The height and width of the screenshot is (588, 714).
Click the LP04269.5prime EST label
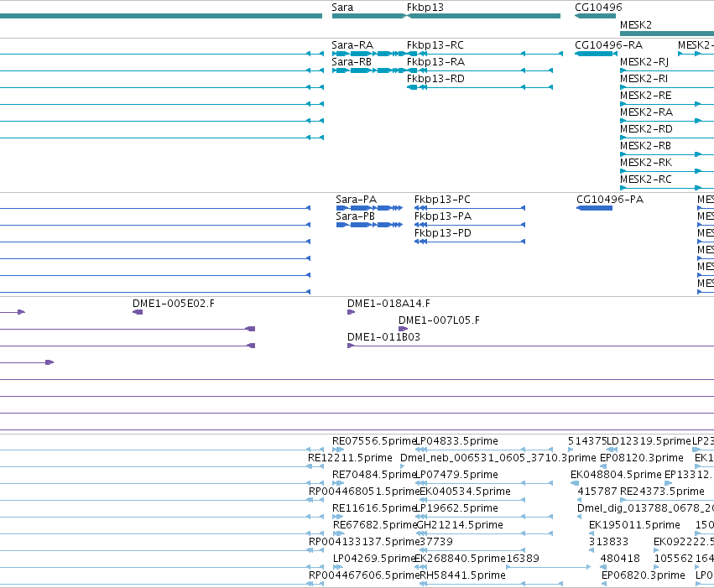[x=373, y=559]
